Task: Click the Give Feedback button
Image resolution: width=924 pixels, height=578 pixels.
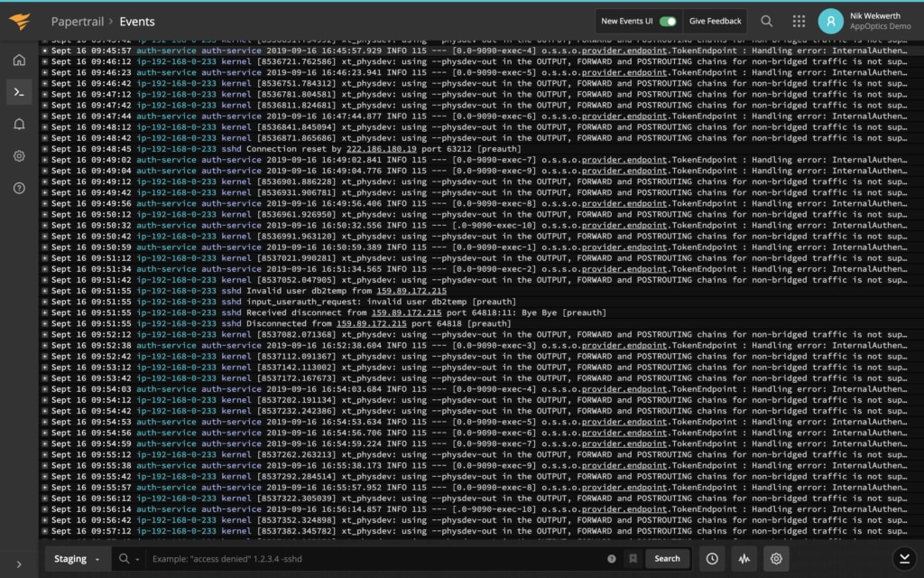Action: click(715, 22)
